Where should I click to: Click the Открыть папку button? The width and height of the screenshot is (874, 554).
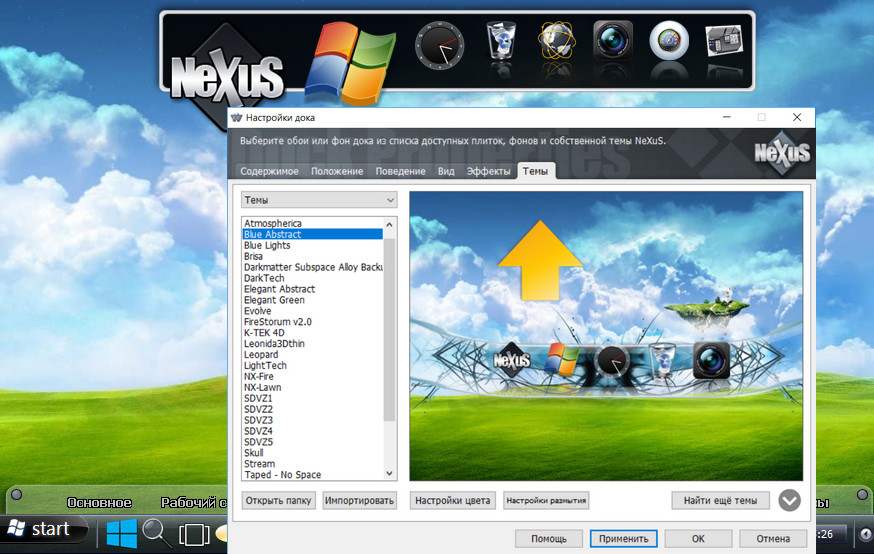pyautogui.click(x=278, y=500)
